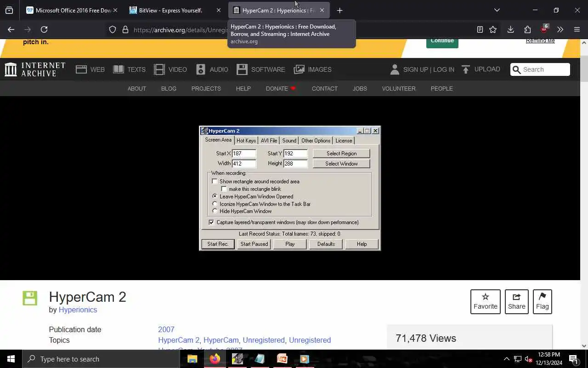Viewport: 588px width, 368px height.
Task: Click the Help menu link
Action: pos(243,88)
